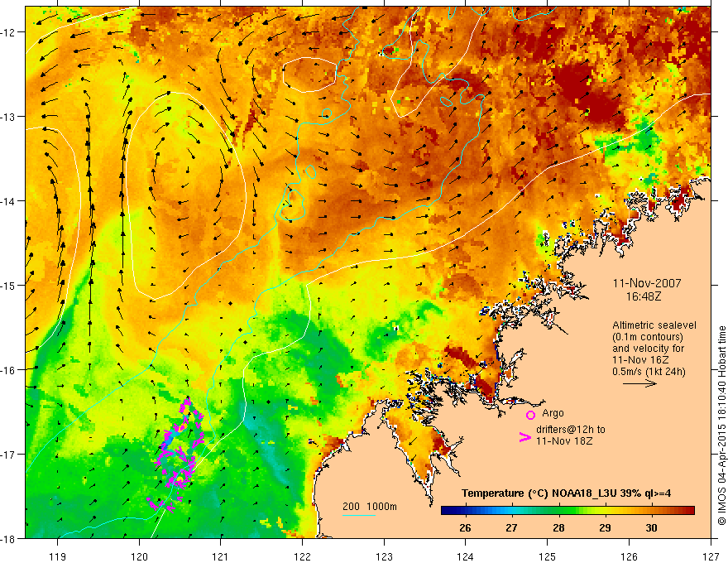This screenshot has height=563, width=728.
Task: Click the "119" longitude axis label
Action: point(58,556)
